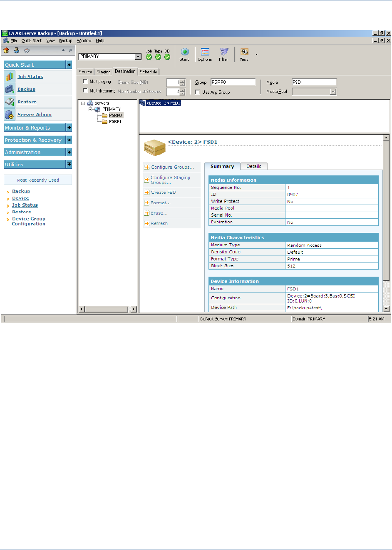Image resolution: width=392 pixels, height=550 pixels.
Task: Open the Window menu
Action: click(x=84, y=41)
